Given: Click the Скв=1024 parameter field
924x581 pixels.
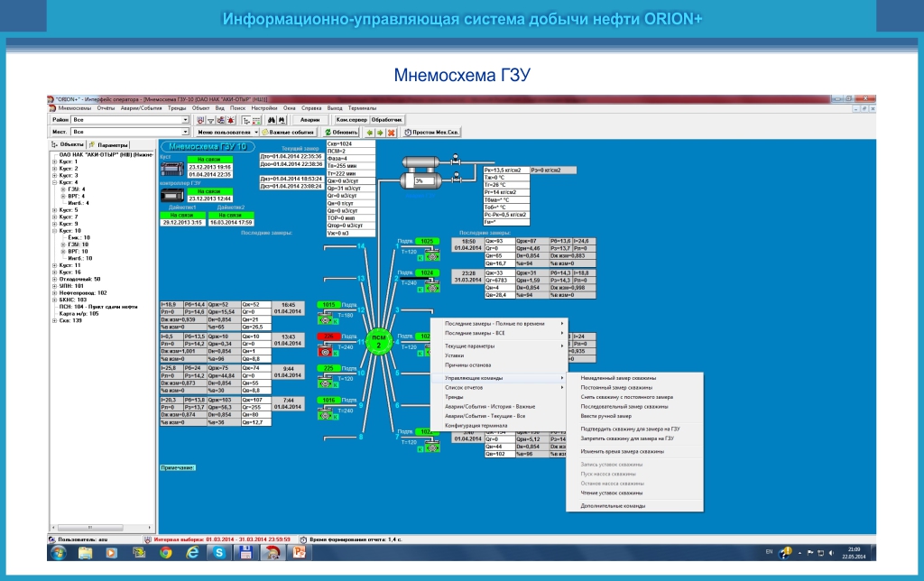Looking at the screenshot, I should pos(350,143).
